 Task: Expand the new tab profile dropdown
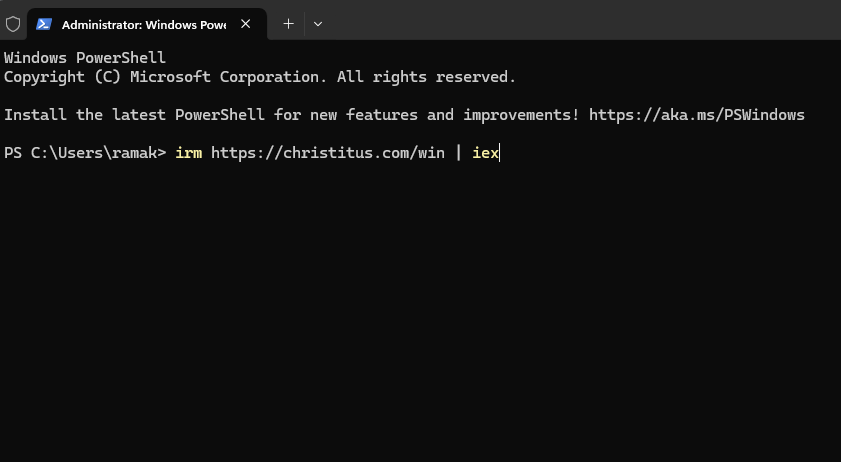click(318, 24)
